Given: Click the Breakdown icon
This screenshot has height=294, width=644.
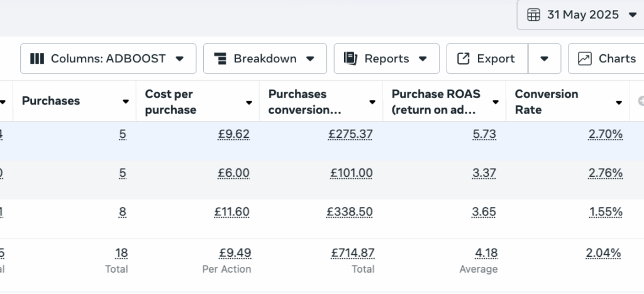Looking at the screenshot, I should [x=220, y=59].
